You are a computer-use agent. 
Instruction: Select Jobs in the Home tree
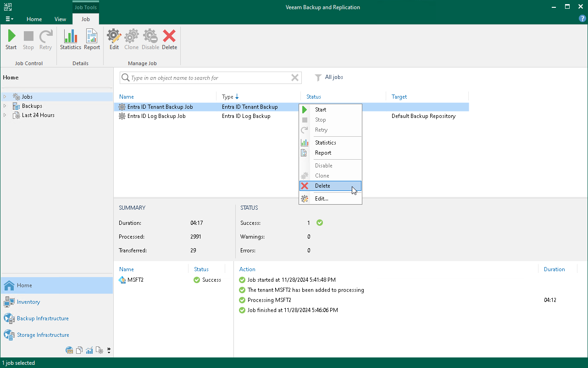click(27, 97)
